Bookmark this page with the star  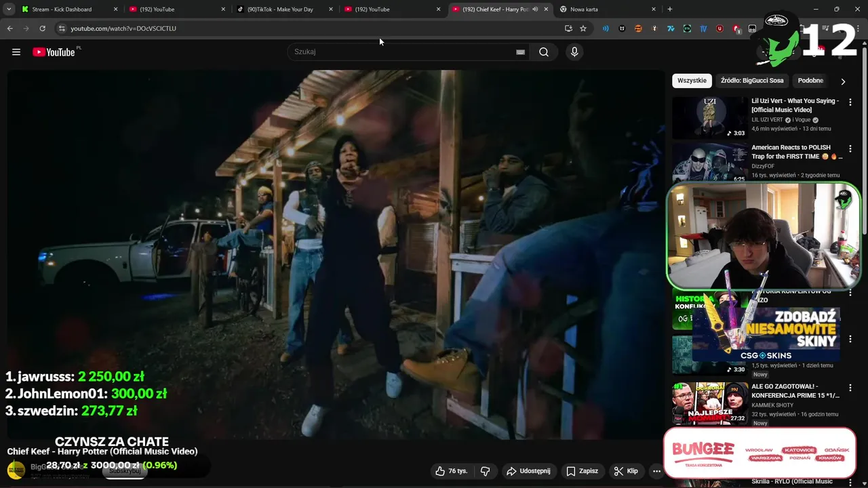(x=583, y=28)
